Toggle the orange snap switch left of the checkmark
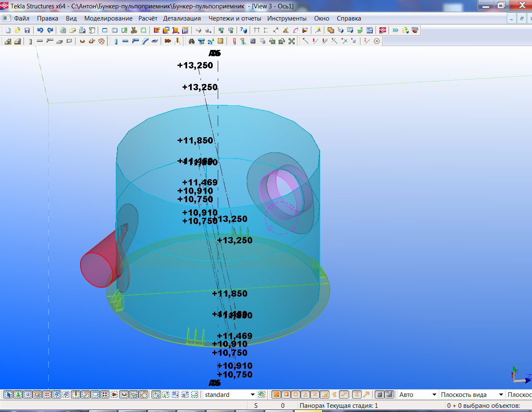Screen dimensions: 532x412 click(334, 394)
